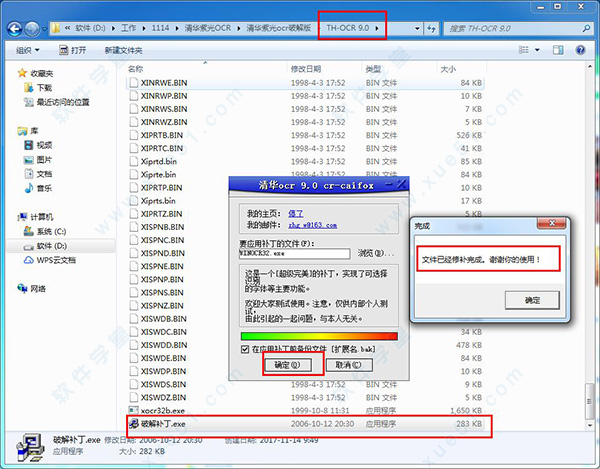Select the Favorites star in sidebar

tap(22, 73)
